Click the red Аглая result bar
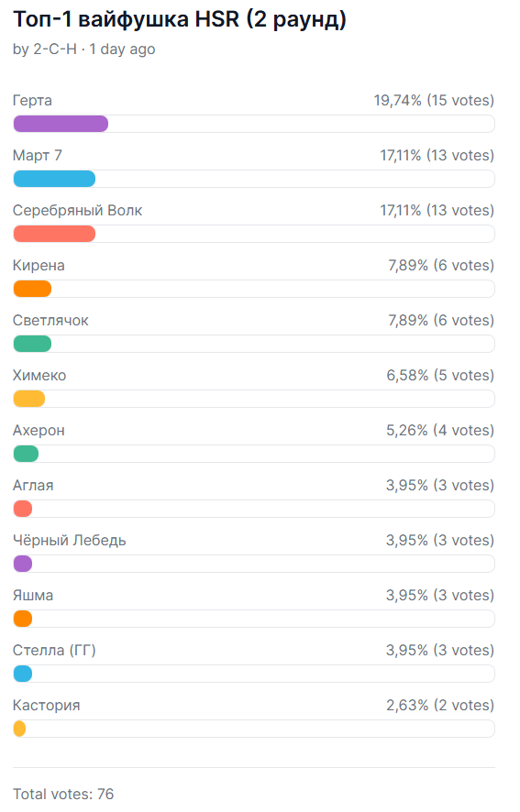Image resolution: width=520 pixels, height=812 pixels. tap(23, 509)
